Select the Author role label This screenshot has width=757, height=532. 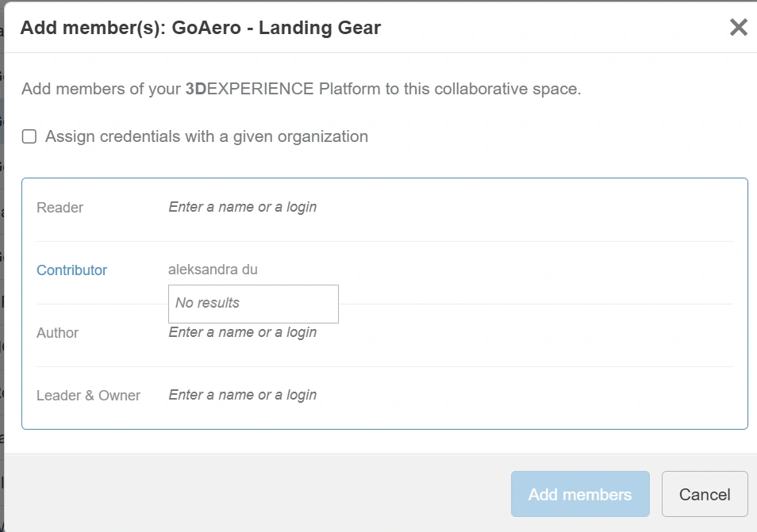coord(57,333)
